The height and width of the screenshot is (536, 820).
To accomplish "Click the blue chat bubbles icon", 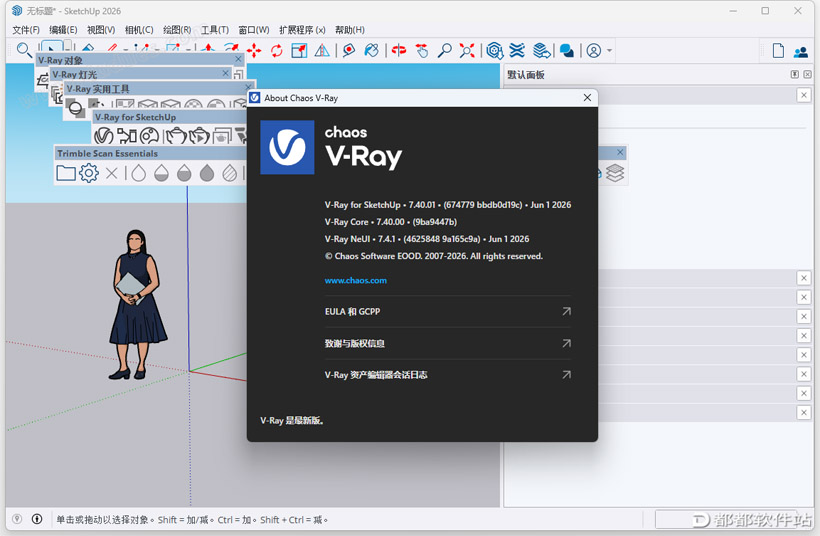I will pos(566,50).
